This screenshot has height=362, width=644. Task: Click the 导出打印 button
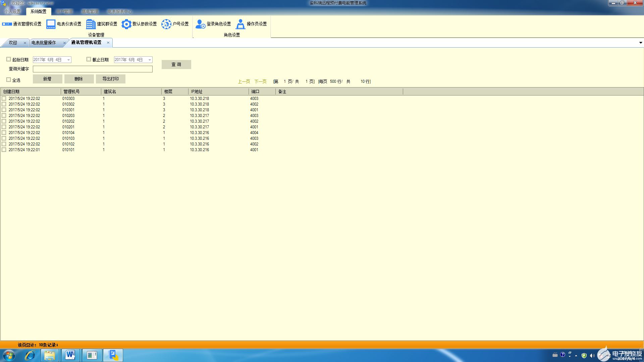[110, 79]
